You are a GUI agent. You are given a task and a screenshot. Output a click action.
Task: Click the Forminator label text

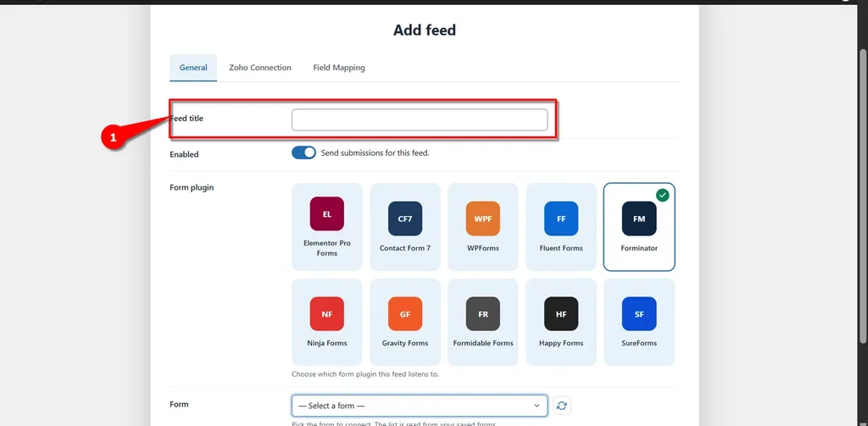coord(639,248)
